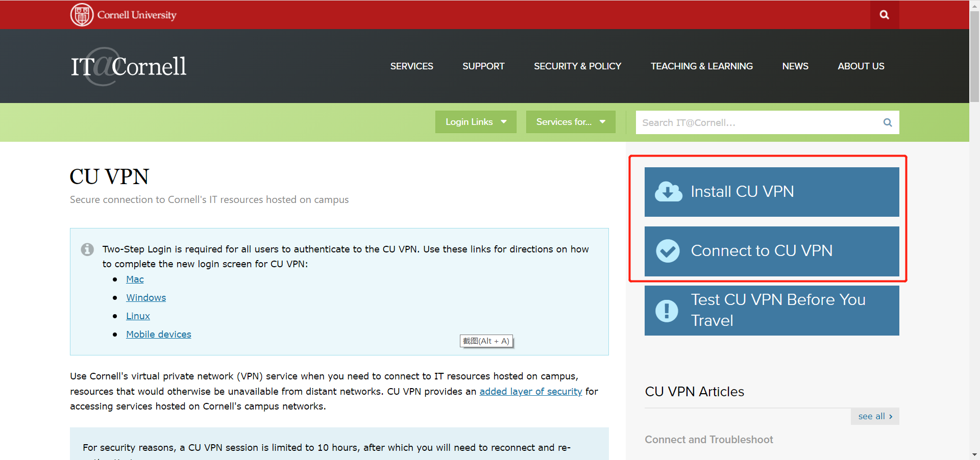Click the CU VPN Articles heading

pyautogui.click(x=695, y=392)
